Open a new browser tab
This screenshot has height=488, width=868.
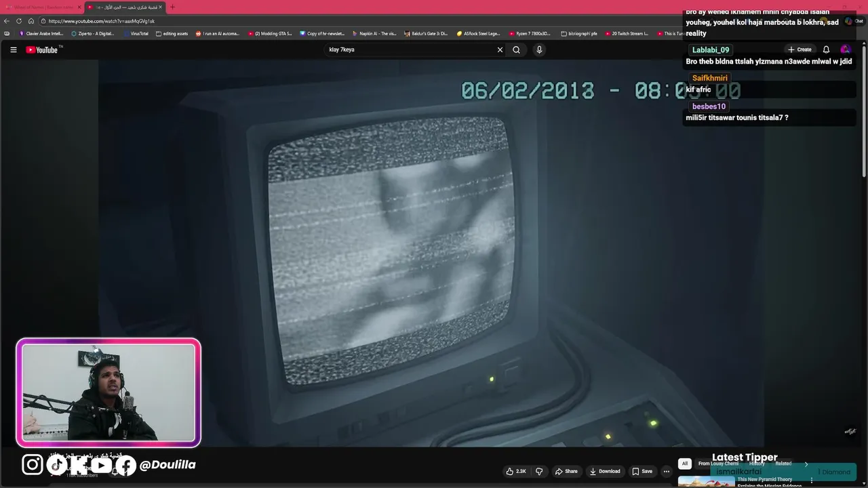pyautogui.click(x=172, y=7)
